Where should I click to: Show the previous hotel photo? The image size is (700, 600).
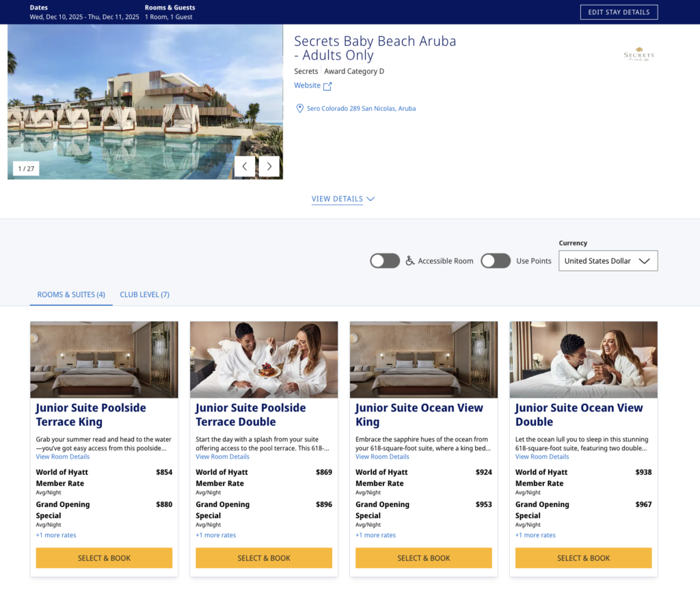point(245,167)
